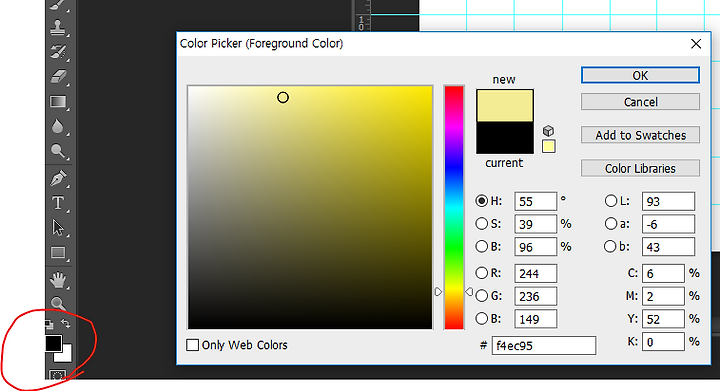
Task: Select the Eraser tool
Action: point(58,76)
